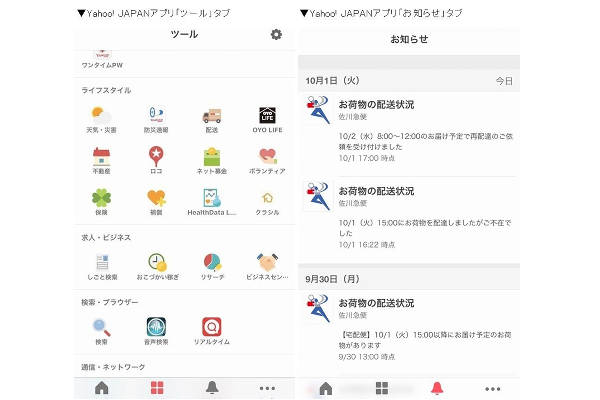Open the 防災速報 disaster alert tool

click(156, 120)
